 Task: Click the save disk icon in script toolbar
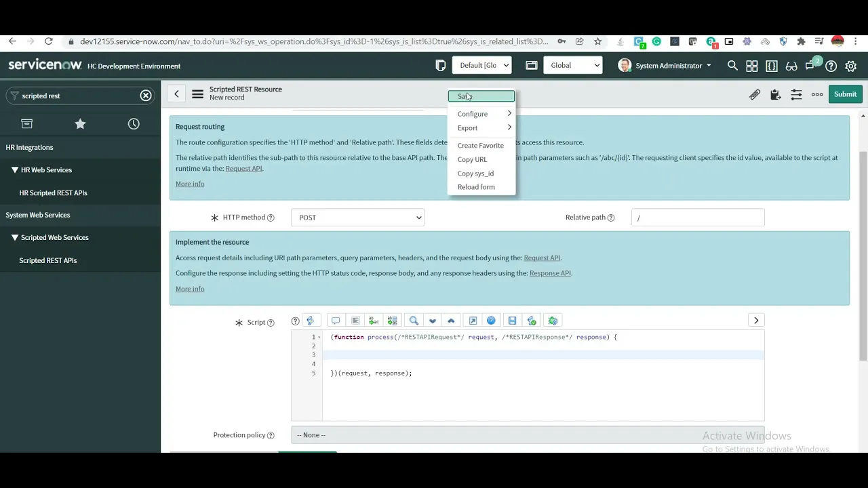tap(512, 321)
